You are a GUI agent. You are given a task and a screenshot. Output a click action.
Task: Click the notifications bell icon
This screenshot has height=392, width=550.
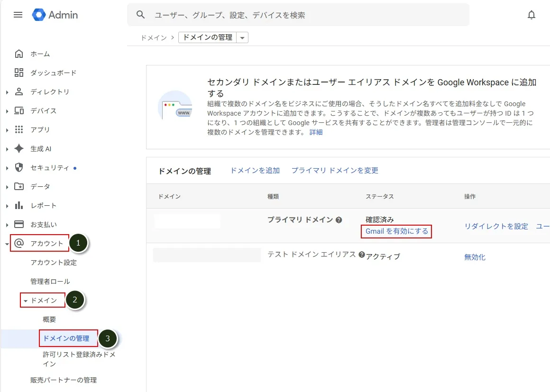pyautogui.click(x=532, y=15)
